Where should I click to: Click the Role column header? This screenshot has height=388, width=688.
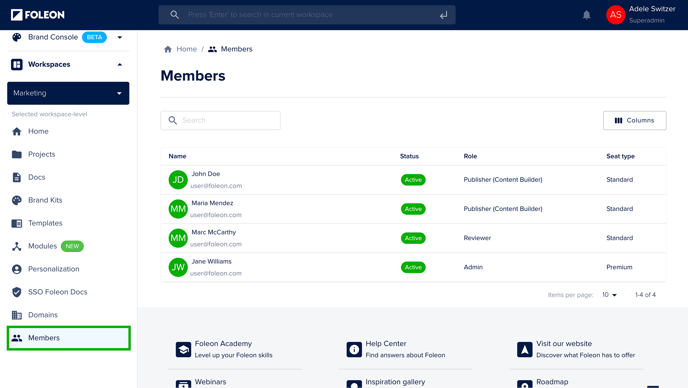[x=470, y=156]
